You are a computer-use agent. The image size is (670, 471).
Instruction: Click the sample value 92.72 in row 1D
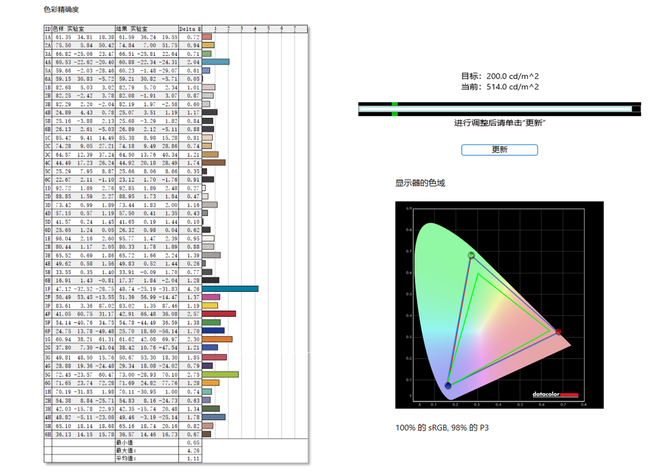[x=63, y=188]
